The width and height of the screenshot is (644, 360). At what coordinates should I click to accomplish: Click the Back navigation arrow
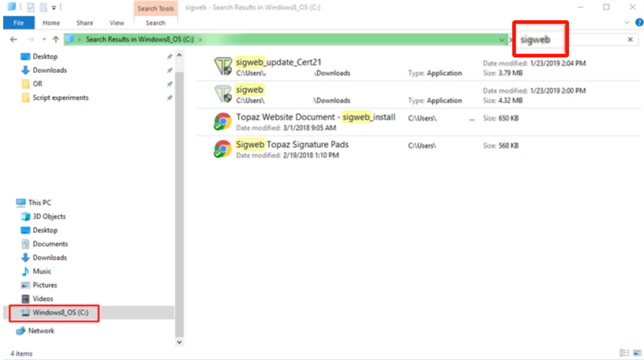13,40
